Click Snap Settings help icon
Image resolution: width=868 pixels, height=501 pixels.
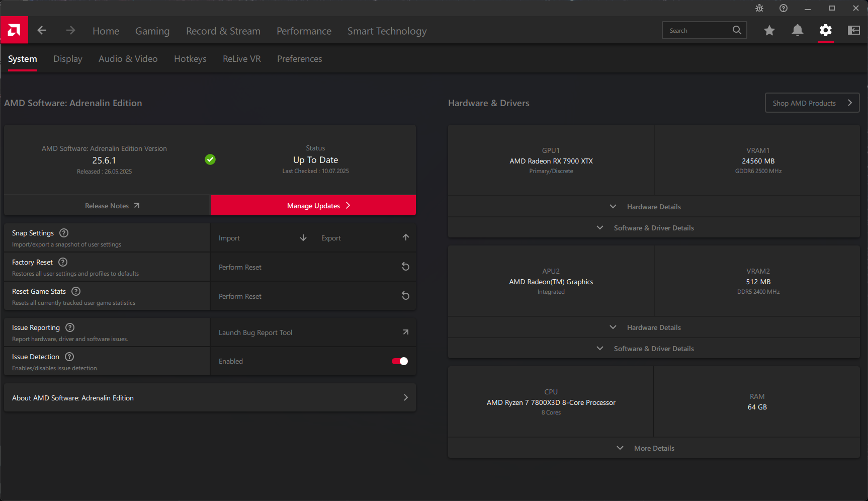tap(64, 233)
